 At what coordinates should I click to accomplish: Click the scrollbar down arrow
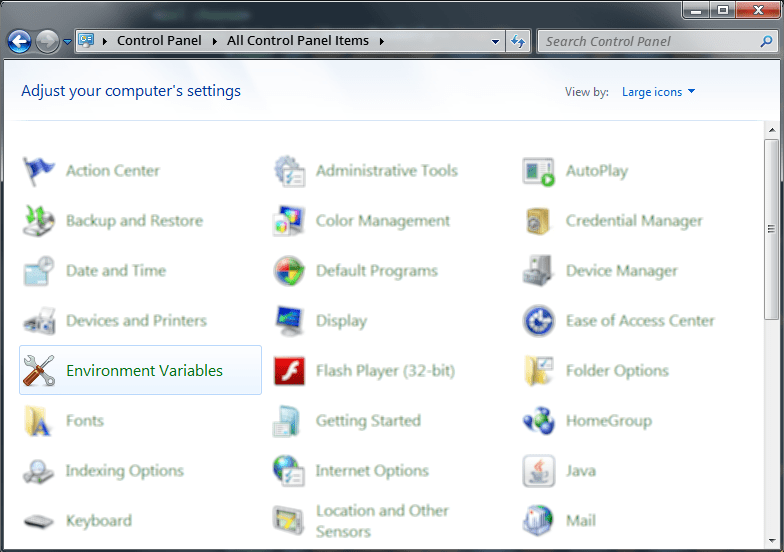coord(772,540)
